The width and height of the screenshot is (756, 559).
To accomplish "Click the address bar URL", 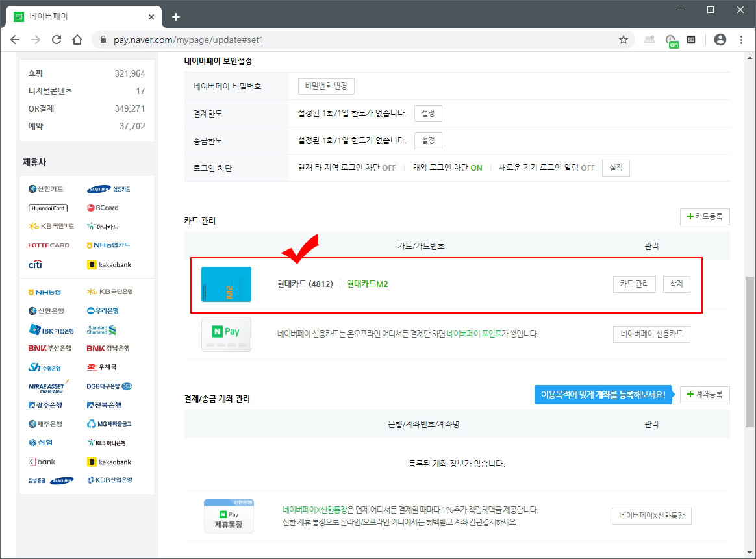I will tap(188, 40).
